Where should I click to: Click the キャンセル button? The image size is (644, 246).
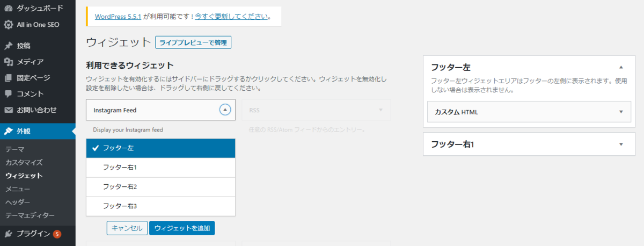127,228
